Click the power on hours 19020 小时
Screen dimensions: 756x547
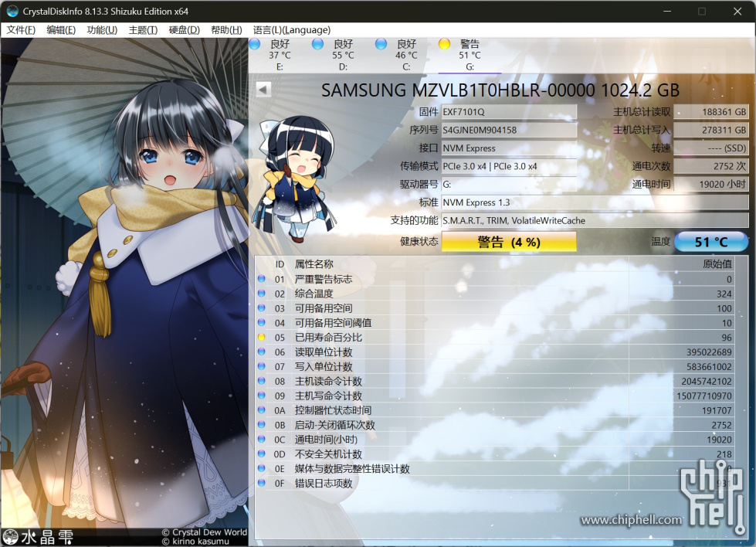[x=710, y=184]
